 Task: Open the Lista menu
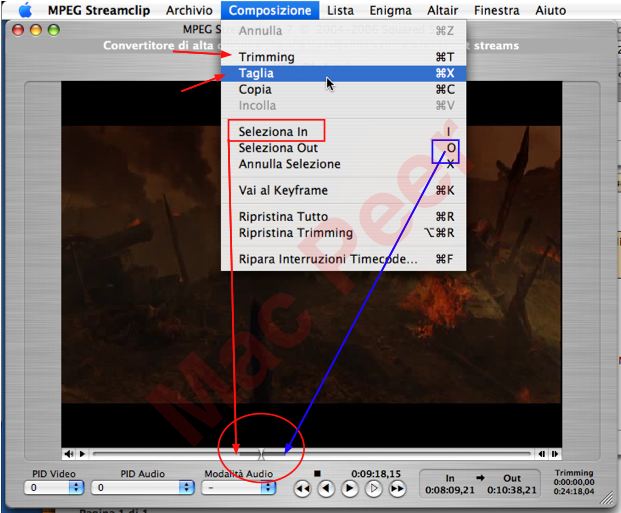point(340,10)
